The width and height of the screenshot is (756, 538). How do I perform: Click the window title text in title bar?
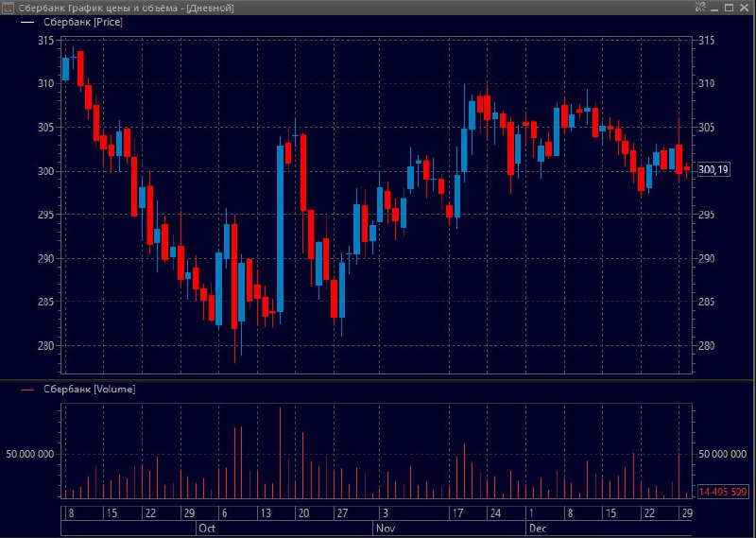pos(125,7)
